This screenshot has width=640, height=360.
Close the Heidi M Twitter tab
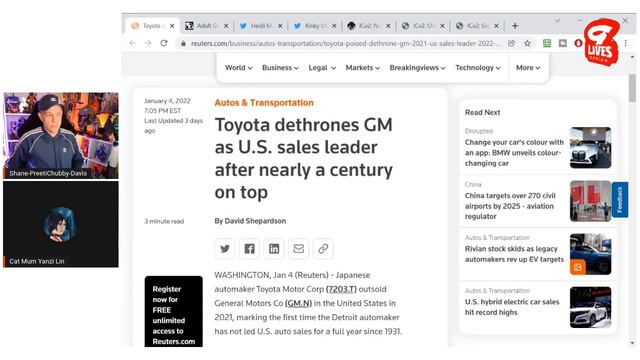pyautogui.click(x=280, y=26)
